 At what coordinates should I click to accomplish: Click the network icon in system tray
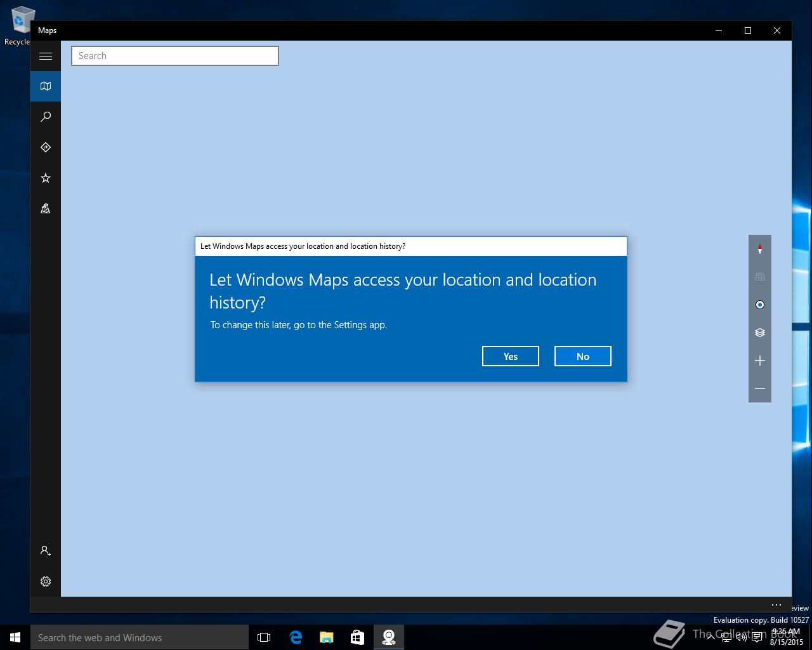726,637
